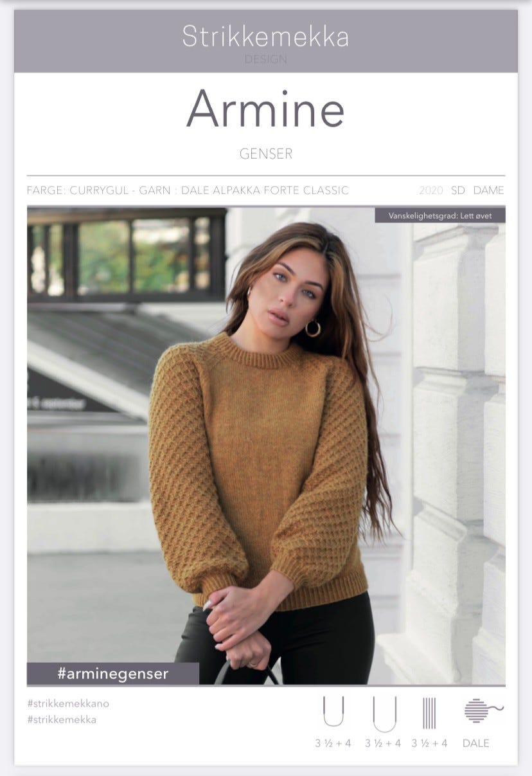Click the Farge: Currygul yarn description line
The width and height of the screenshot is (532, 776).
[188, 190]
